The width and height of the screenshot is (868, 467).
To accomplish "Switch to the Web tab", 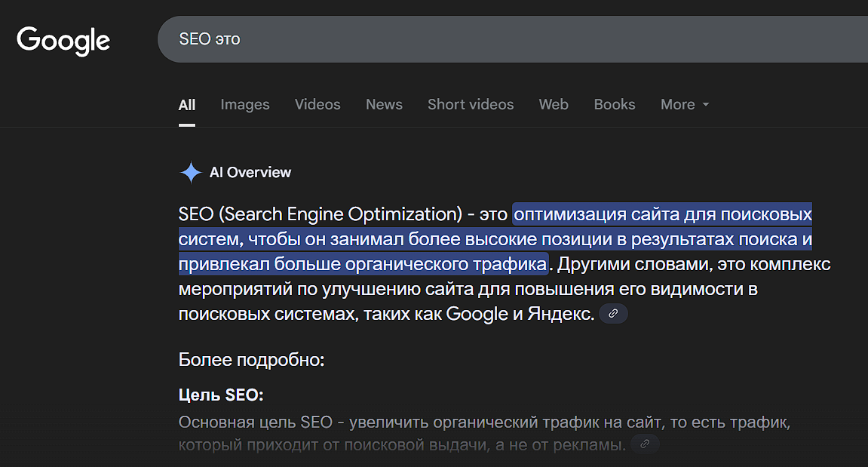I will point(554,104).
